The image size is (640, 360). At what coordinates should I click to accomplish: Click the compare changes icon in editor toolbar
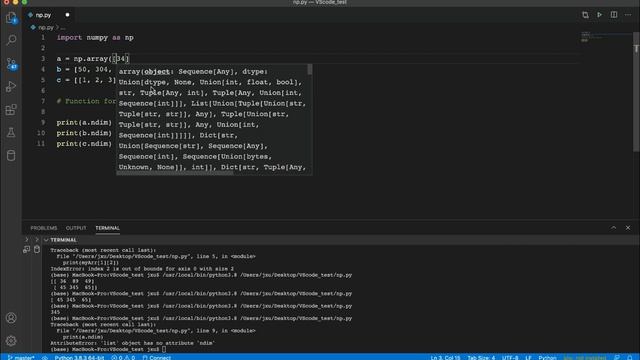[x=585, y=15]
